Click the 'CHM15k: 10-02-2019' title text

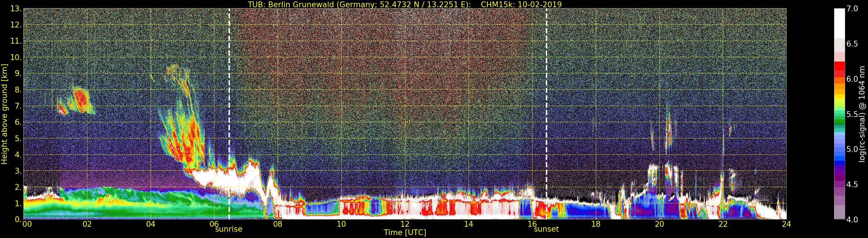point(521,4)
